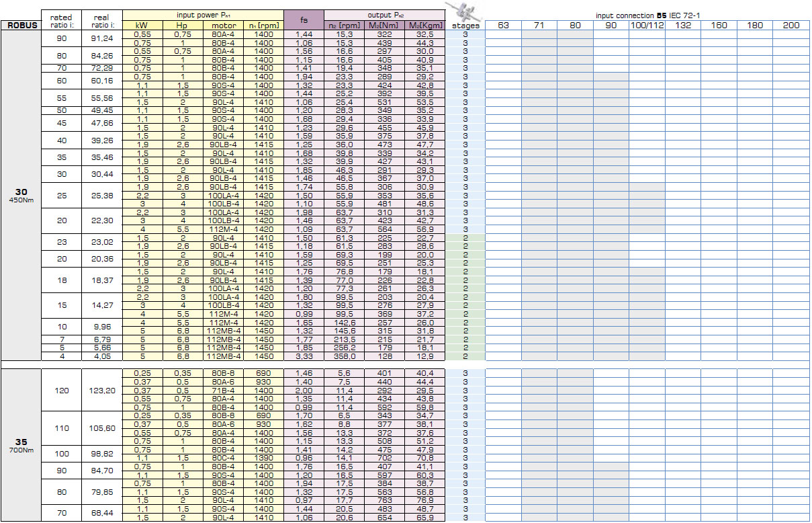Click the rated ratio 120 cell
812x523 pixels.
tap(61, 390)
